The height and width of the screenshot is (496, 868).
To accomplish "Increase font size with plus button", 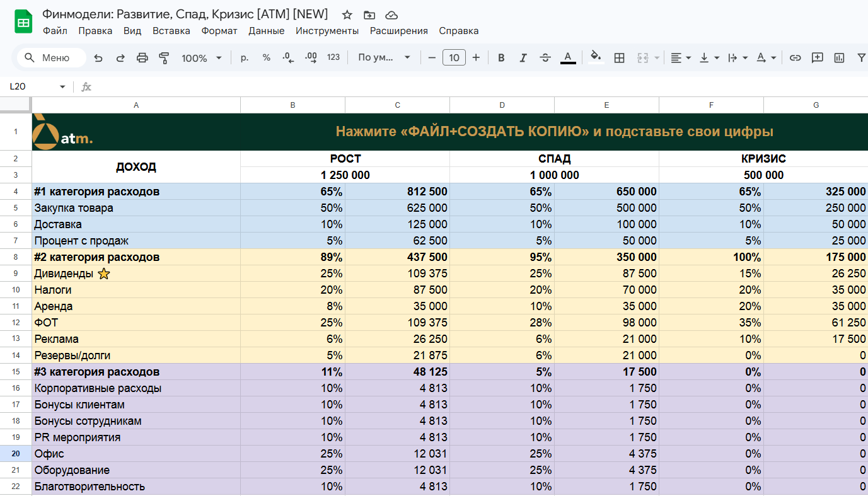I will tap(476, 58).
